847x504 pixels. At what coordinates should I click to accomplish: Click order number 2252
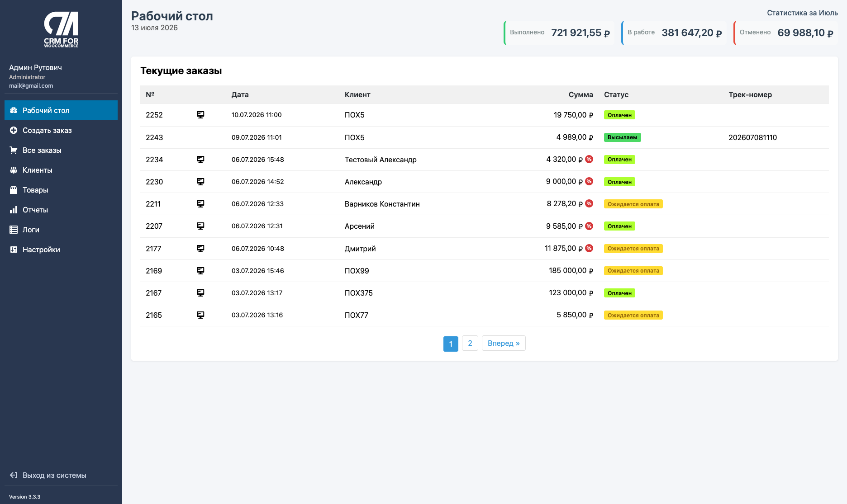click(154, 115)
